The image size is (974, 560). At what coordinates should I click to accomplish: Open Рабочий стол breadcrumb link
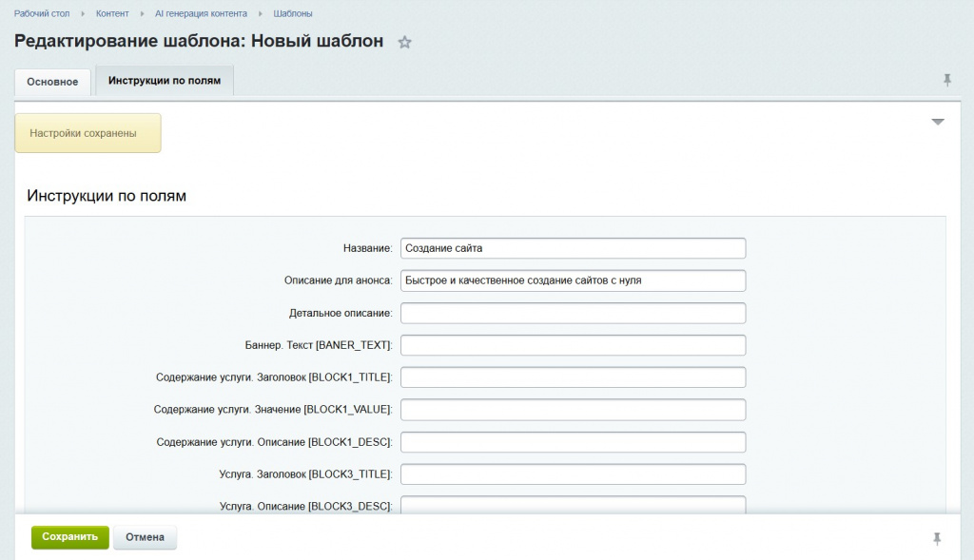42,13
